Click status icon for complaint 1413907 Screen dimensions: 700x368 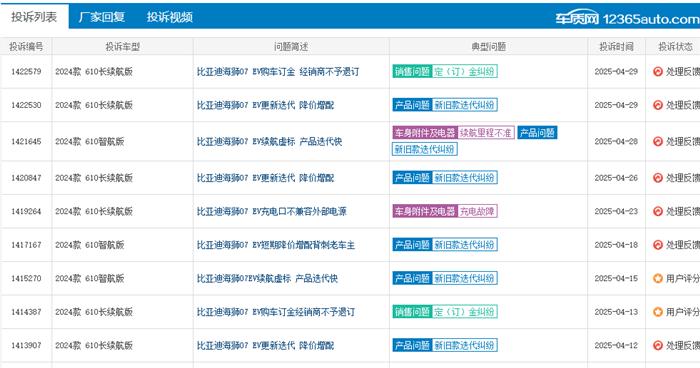(658, 345)
